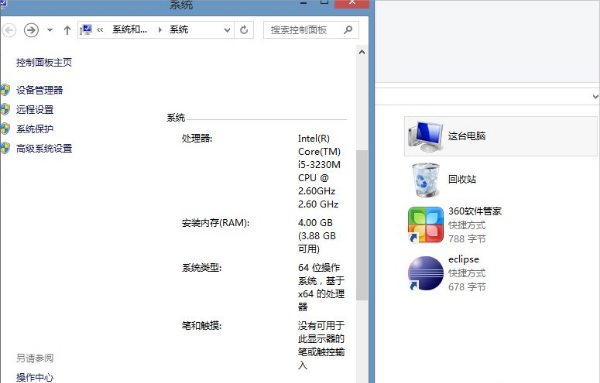The height and width of the screenshot is (383, 600).
Task: Open 高级系统设置 link
Action: (x=44, y=148)
